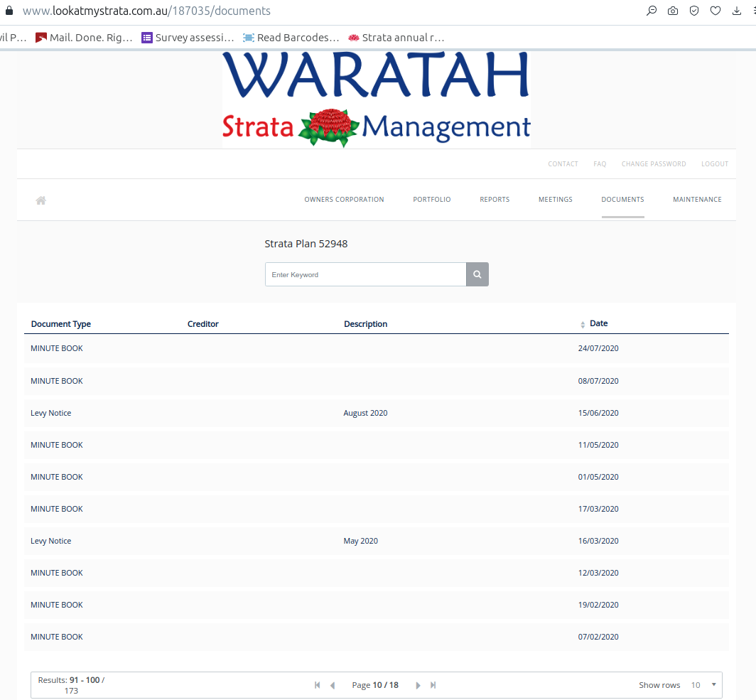Open the Portfolio menu
This screenshot has height=700, width=756.
coord(432,200)
